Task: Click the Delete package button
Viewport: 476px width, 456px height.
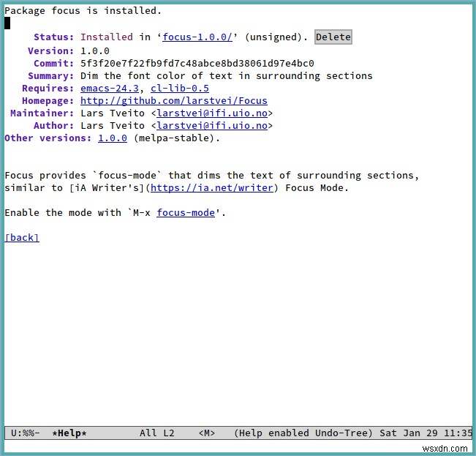Action: [333, 37]
